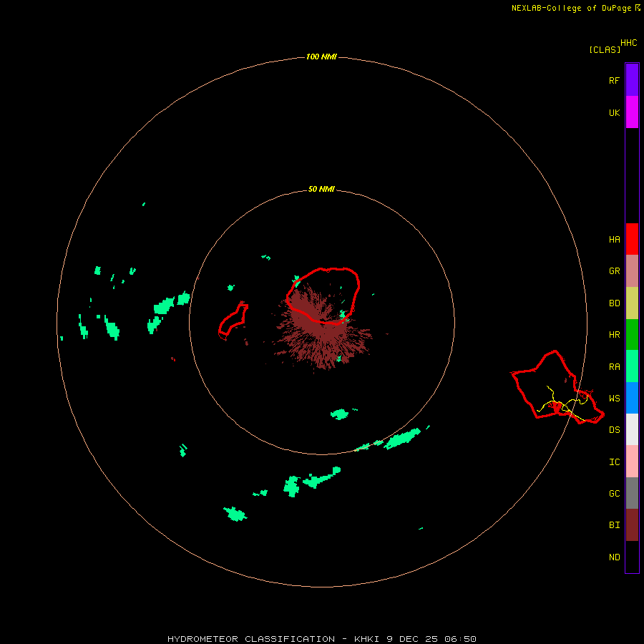The image size is (644, 644).
Task: Click the IC light pink legend swatch
Action: 632,462
